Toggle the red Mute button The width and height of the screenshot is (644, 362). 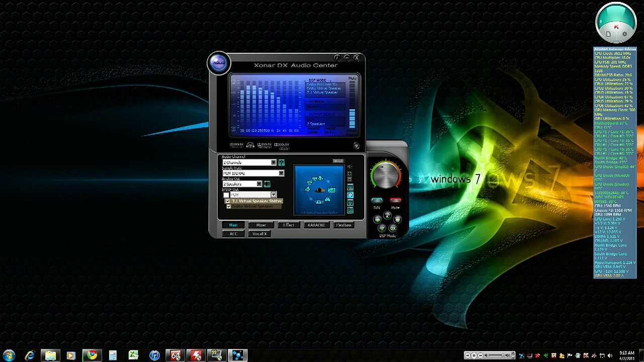[x=395, y=201]
